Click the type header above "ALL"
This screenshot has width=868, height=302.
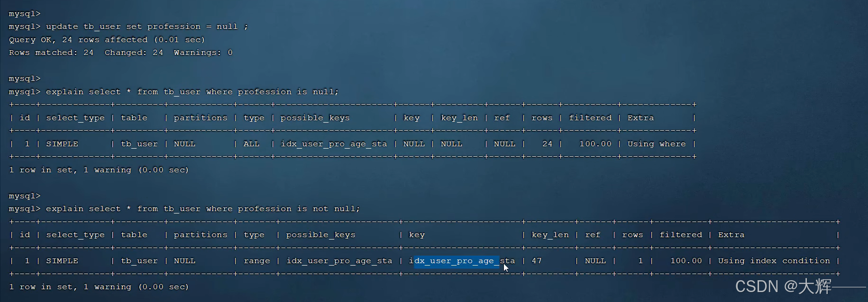click(x=254, y=118)
